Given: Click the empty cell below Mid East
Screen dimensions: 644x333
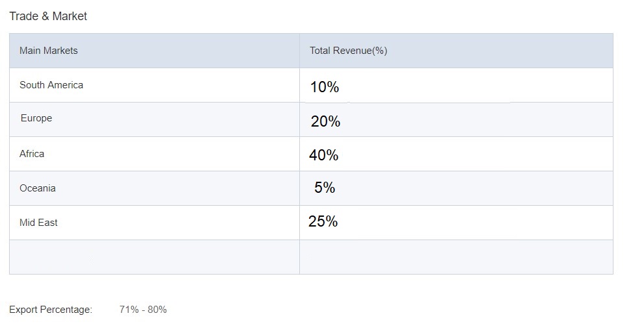Looking at the screenshot, I should [x=154, y=257].
